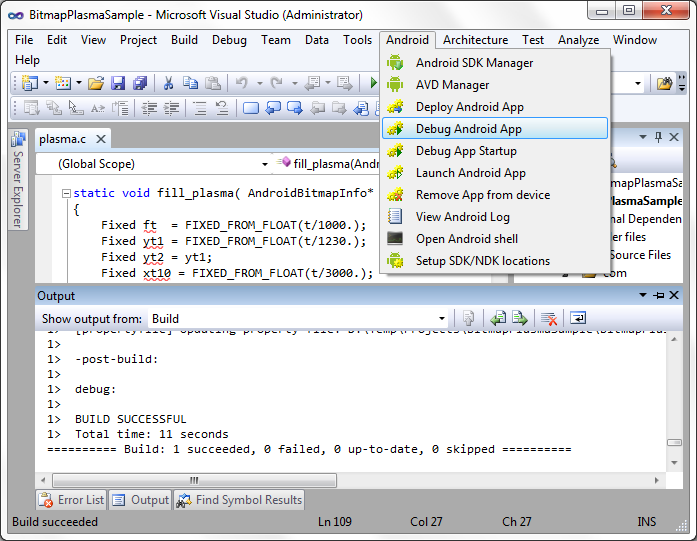Click the Output vertical scroll down arrow
The width and height of the screenshot is (697, 541).
(x=674, y=463)
